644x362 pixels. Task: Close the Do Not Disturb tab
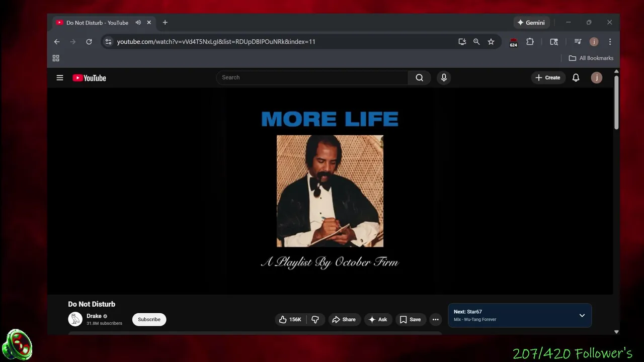149,23
